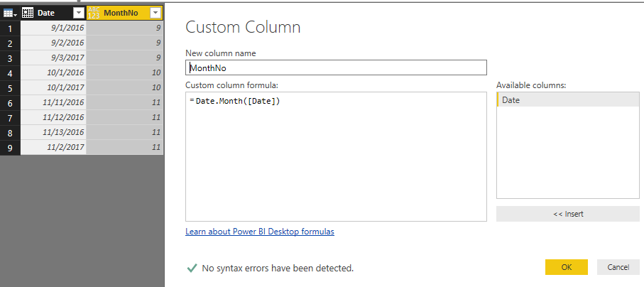
Task: Click inside the custom column formula box
Action: click(336, 157)
